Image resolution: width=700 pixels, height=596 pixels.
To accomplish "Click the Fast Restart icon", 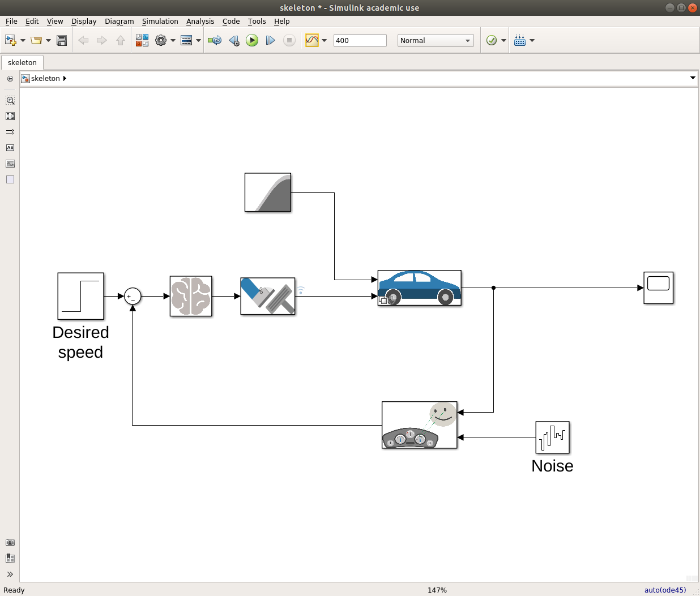I will click(215, 40).
